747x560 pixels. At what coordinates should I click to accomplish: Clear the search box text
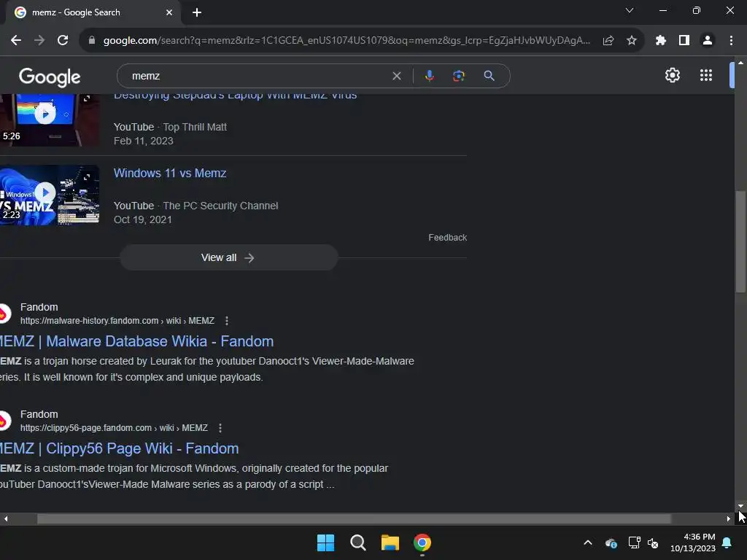396,76
